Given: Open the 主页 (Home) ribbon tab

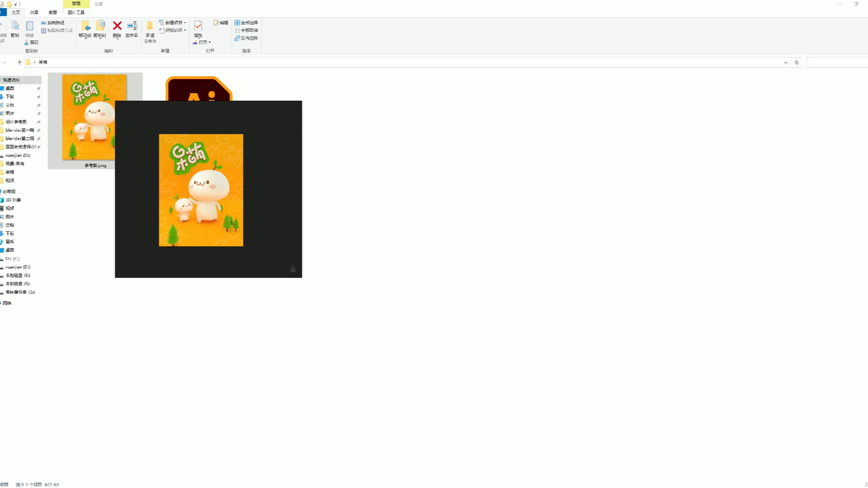Looking at the screenshot, I should point(16,12).
